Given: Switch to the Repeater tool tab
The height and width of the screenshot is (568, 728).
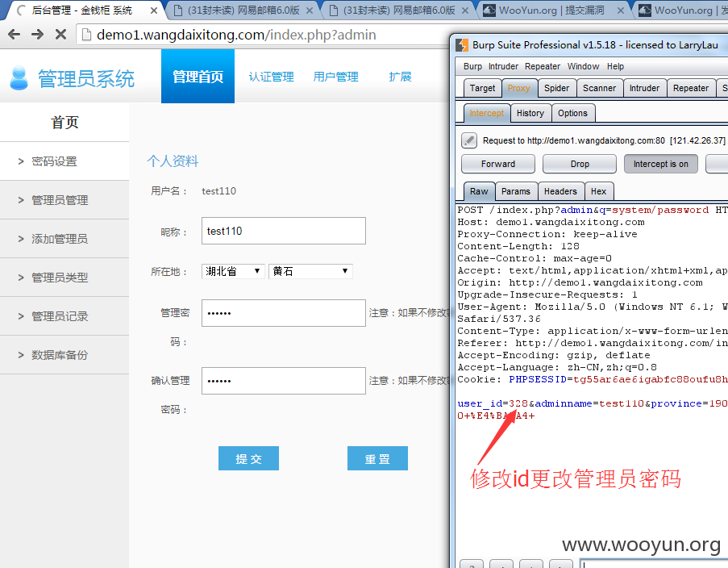Looking at the screenshot, I should [691, 88].
